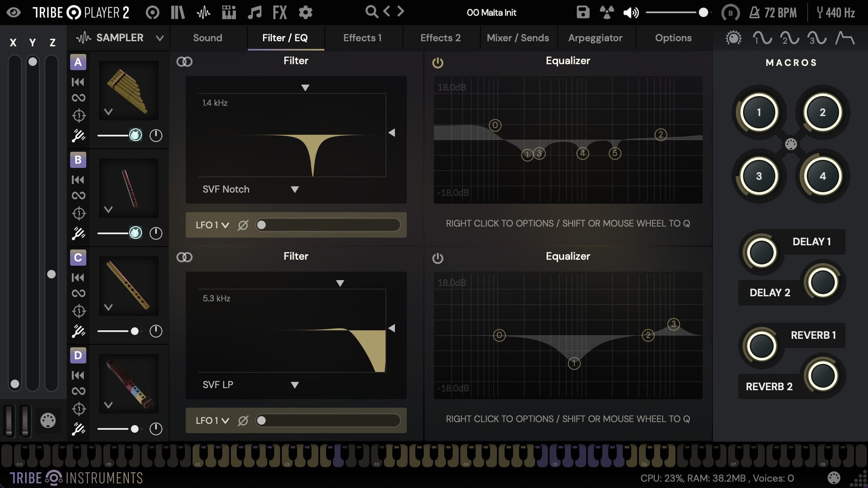This screenshot has height=488, width=868.
Task: Click the Sound tab button
Action: pos(207,37)
